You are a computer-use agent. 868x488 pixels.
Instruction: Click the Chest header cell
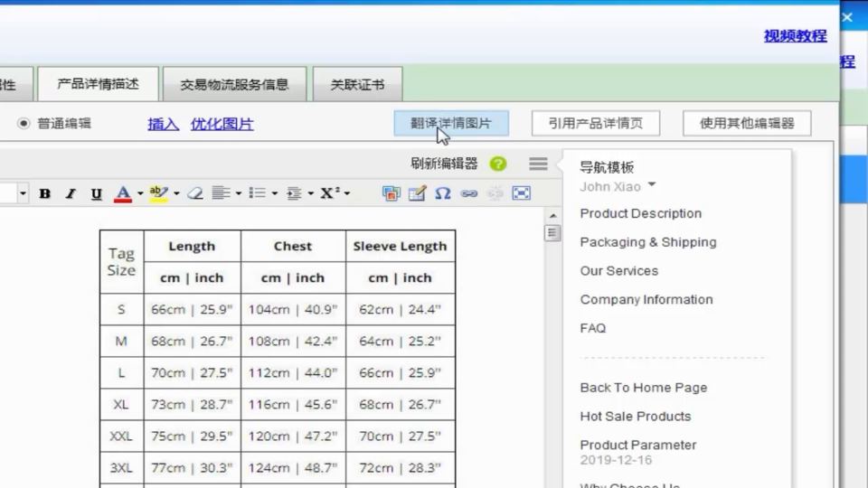click(x=293, y=246)
